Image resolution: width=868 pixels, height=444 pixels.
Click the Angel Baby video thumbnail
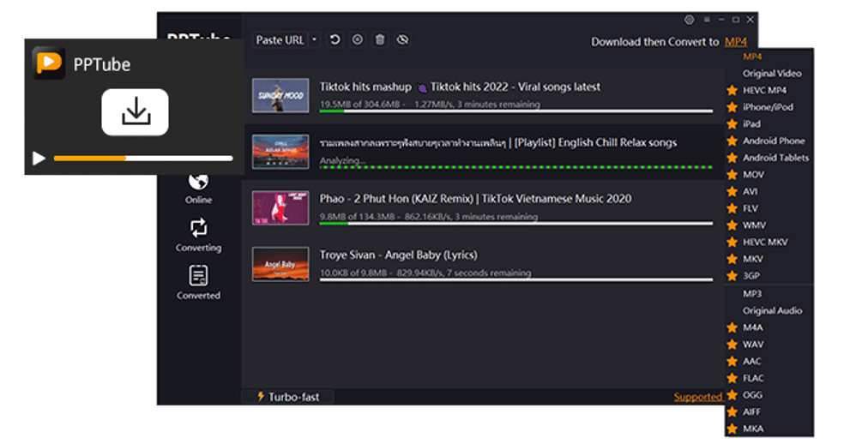coord(280,264)
